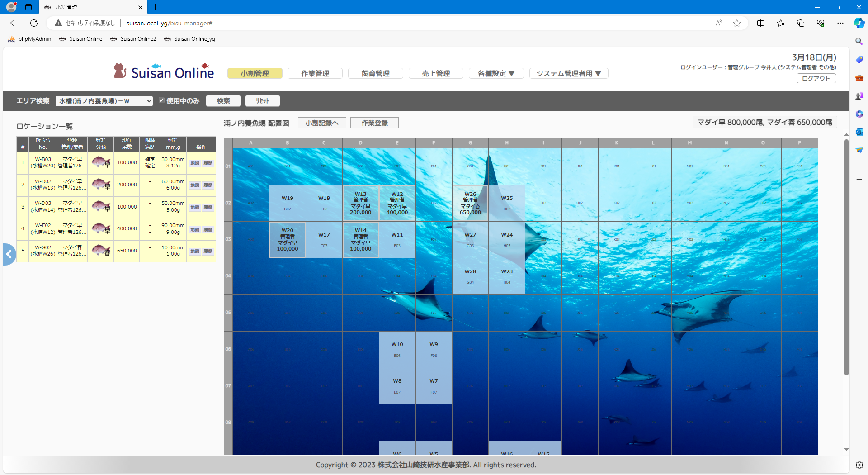Expand the システム管理者用 menu
Viewport: 868px width, 475px height.
[x=569, y=73]
